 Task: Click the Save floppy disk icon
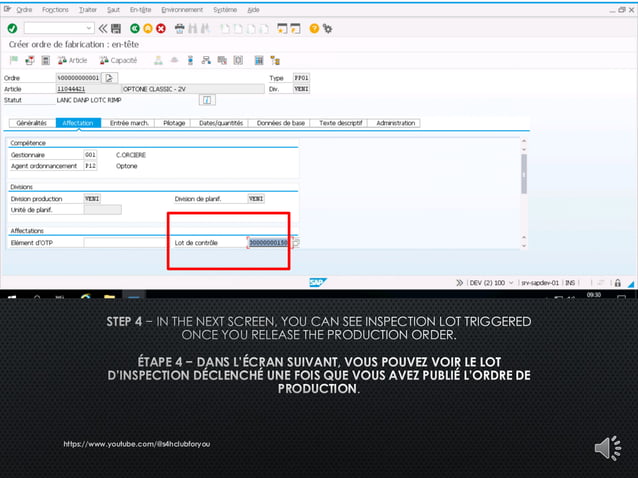(x=116, y=28)
